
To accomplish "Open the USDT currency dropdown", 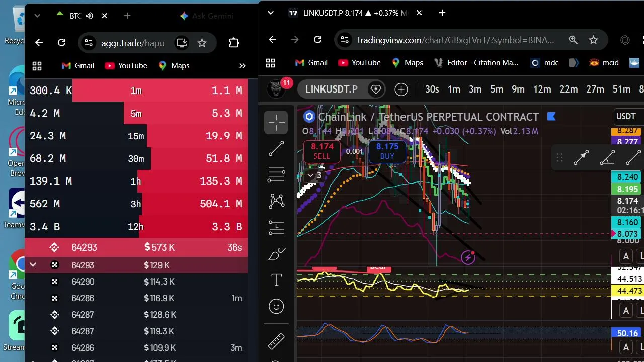I will pos(626,116).
